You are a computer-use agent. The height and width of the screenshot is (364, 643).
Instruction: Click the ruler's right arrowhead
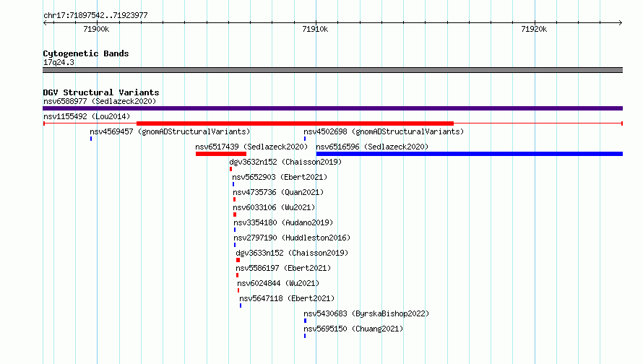(621, 22)
